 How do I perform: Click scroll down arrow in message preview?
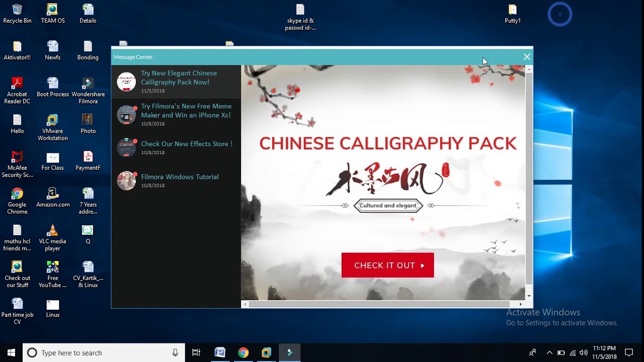click(x=529, y=296)
